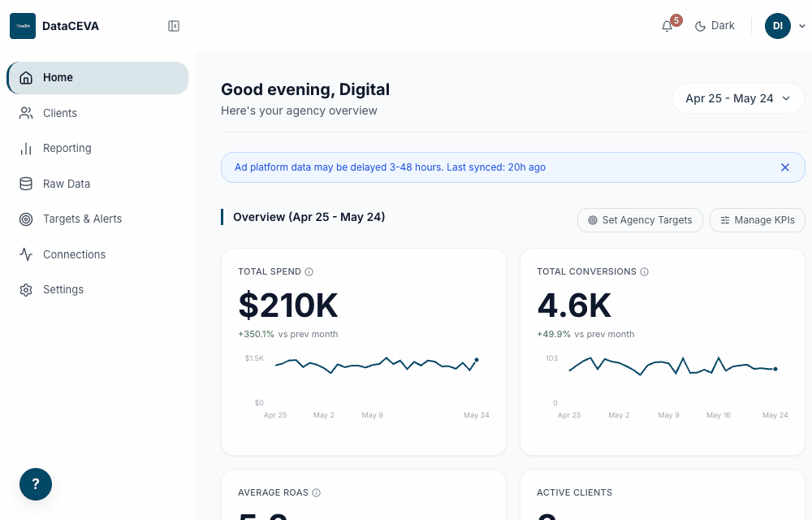Open the Reporting section
The image size is (812, 520).
click(97, 148)
